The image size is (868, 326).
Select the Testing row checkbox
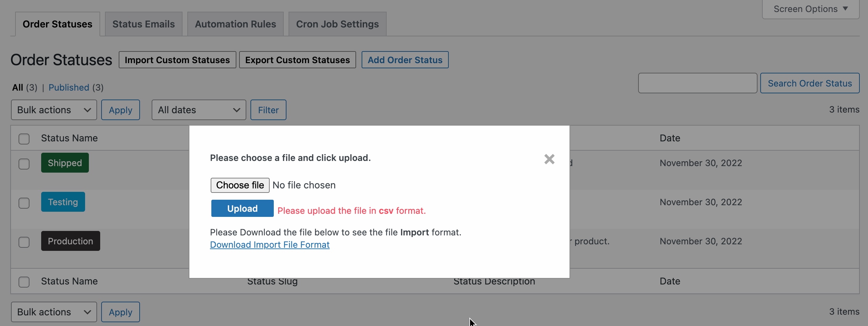click(x=24, y=203)
